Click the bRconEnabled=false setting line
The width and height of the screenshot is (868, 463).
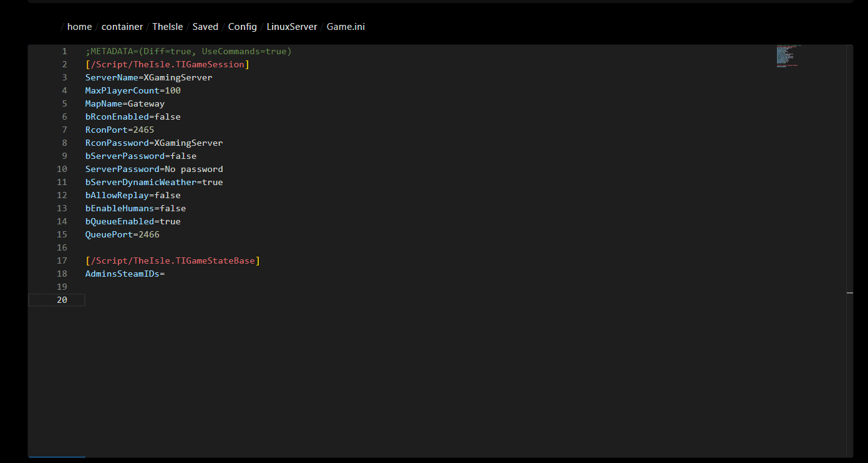point(132,117)
